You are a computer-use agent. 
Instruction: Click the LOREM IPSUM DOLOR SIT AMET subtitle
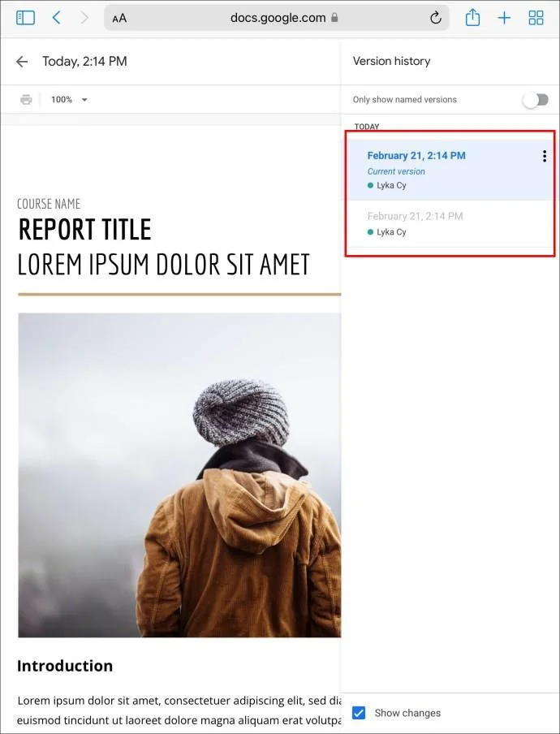tap(164, 265)
